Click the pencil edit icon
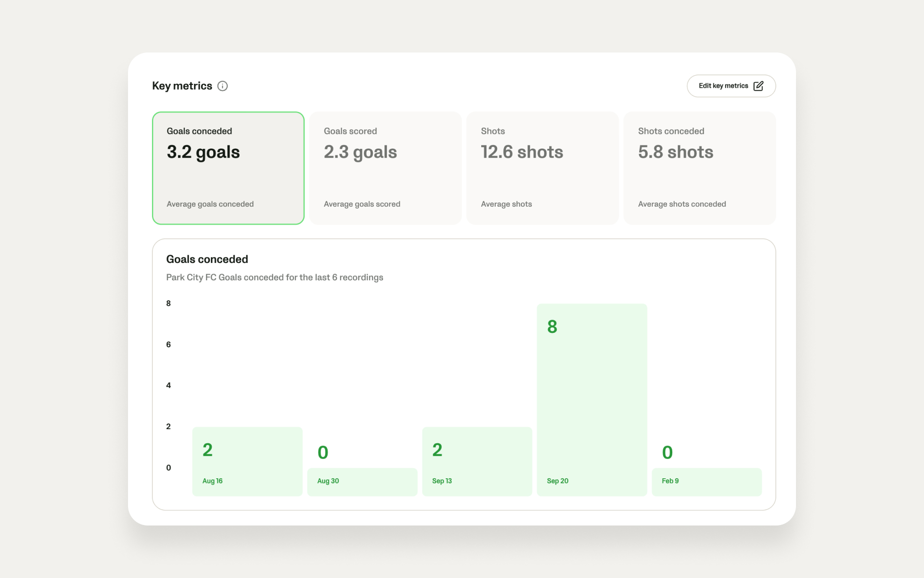The width and height of the screenshot is (924, 578). point(758,86)
